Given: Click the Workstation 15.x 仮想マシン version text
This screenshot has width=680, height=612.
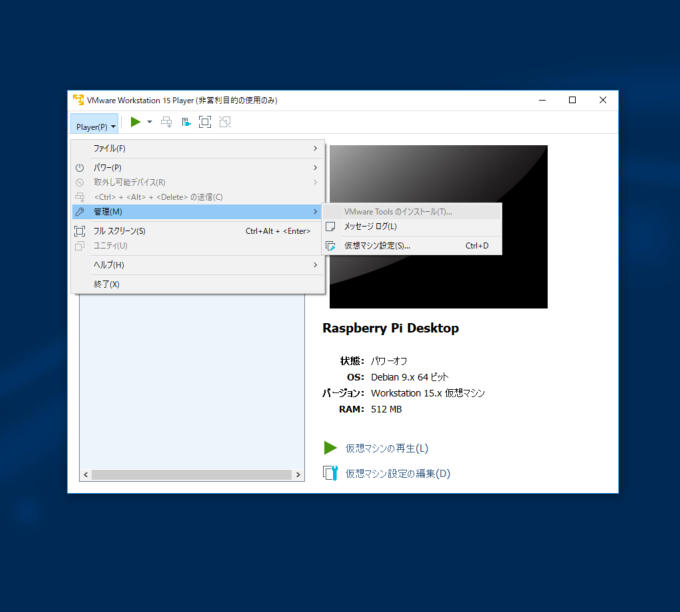Looking at the screenshot, I should coord(428,393).
